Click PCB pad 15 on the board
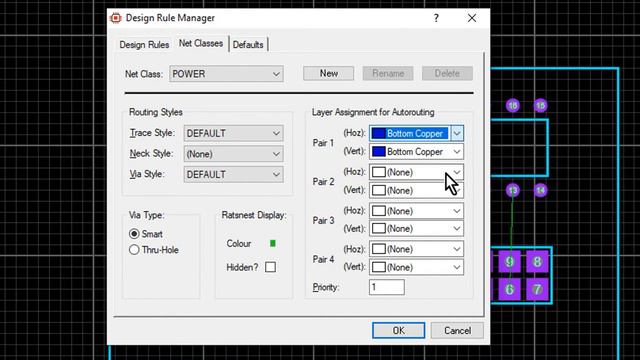This screenshot has width=640, height=360. coord(540,106)
